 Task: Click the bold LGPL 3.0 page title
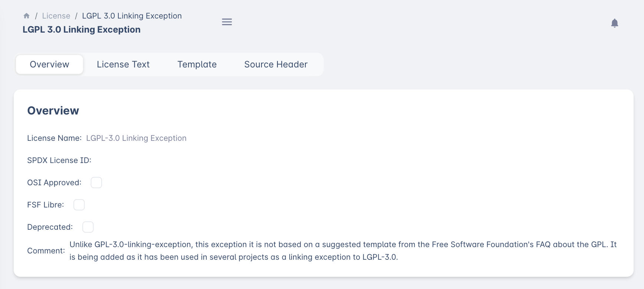82,30
